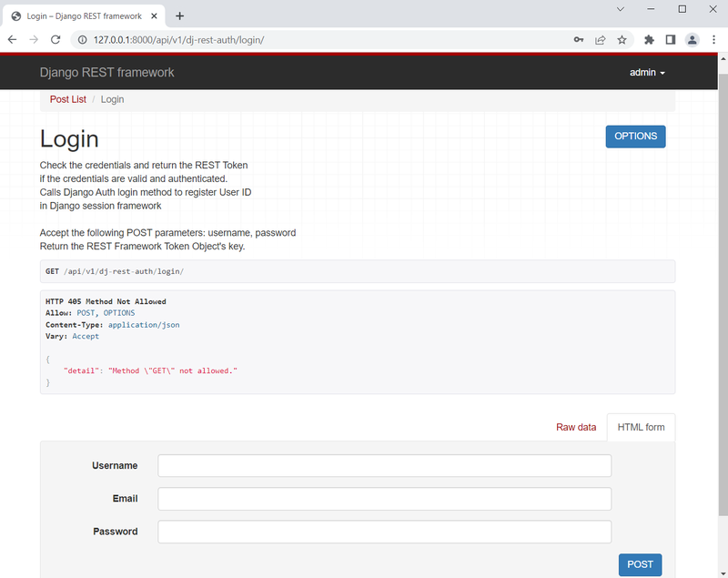Screen dimensions: 728x578
Task: Switch to the HTML form tab
Action: (x=642, y=427)
